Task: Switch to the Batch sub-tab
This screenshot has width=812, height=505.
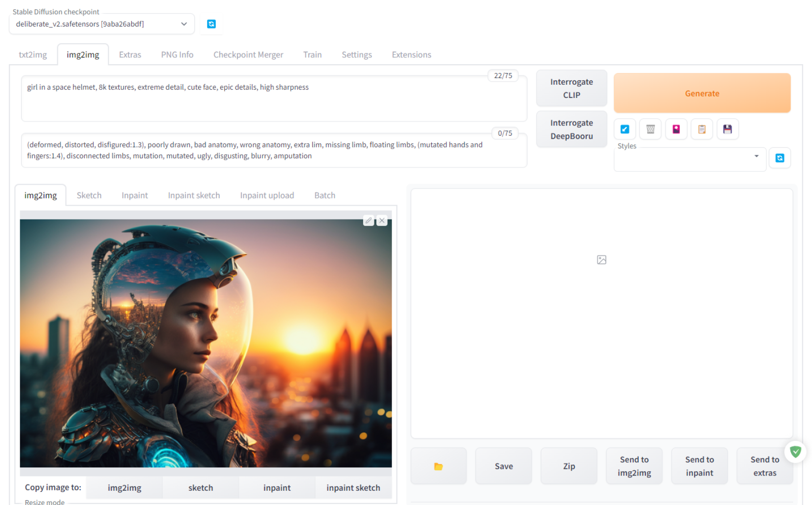Action: point(325,195)
